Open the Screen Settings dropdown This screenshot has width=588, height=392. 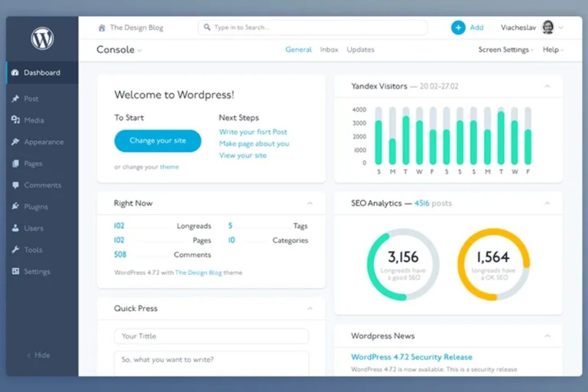[504, 50]
